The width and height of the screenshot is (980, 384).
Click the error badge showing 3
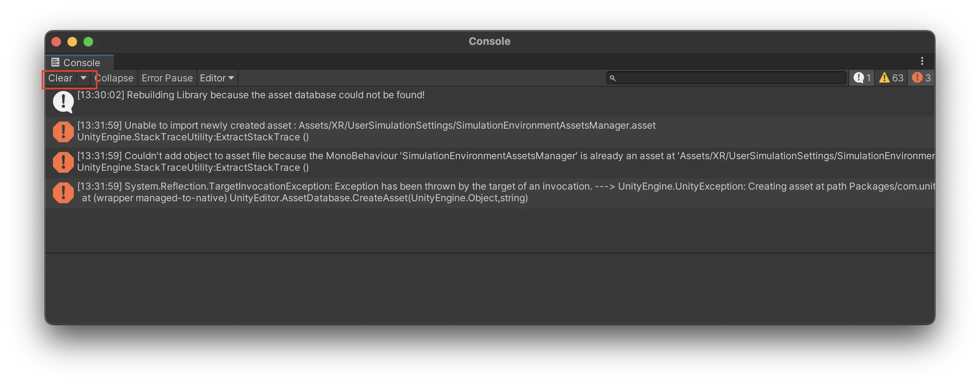tap(921, 78)
